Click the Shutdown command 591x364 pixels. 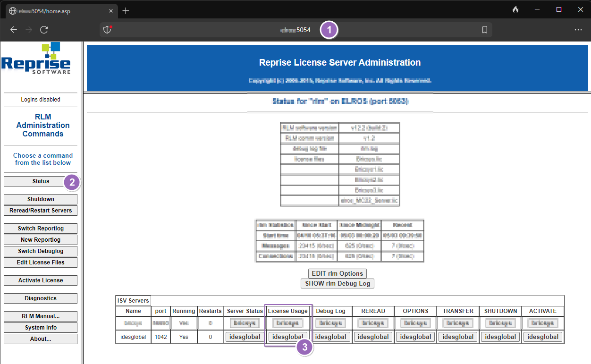pos(41,199)
